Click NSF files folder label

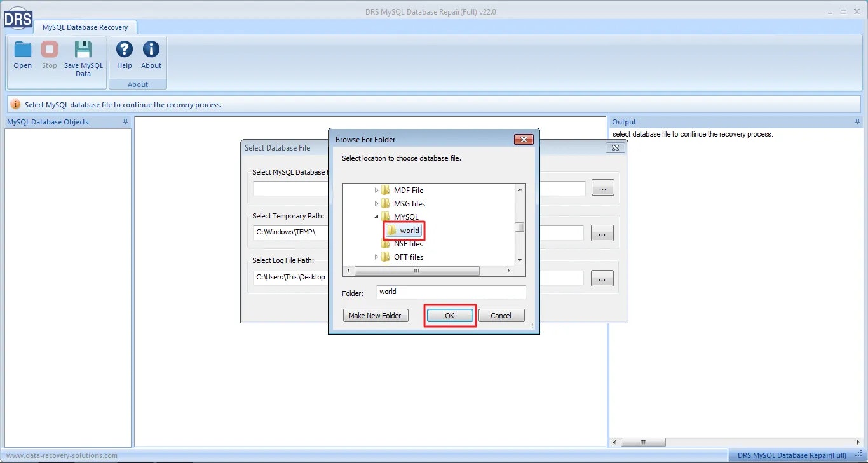408,244
